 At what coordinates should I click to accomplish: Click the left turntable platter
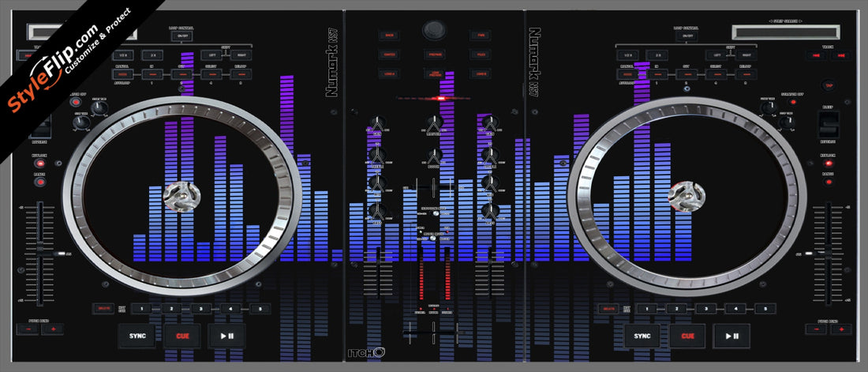point(182,197)
